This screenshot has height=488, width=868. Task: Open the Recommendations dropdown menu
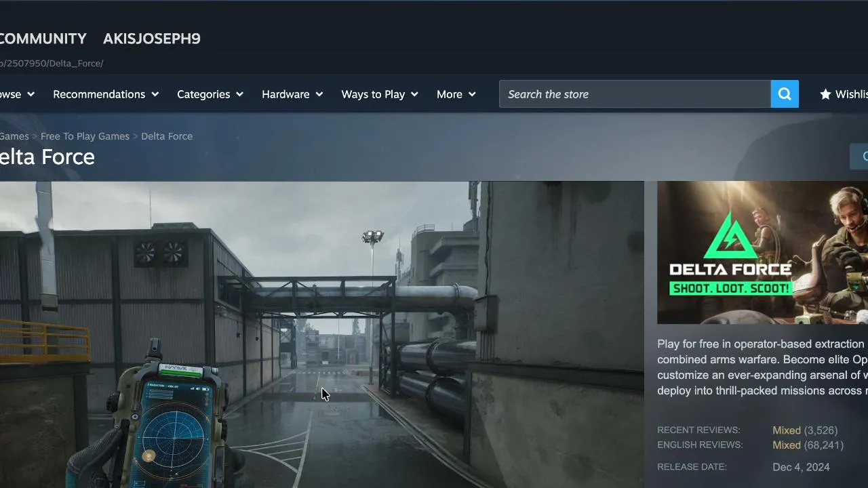coord(106,94)
